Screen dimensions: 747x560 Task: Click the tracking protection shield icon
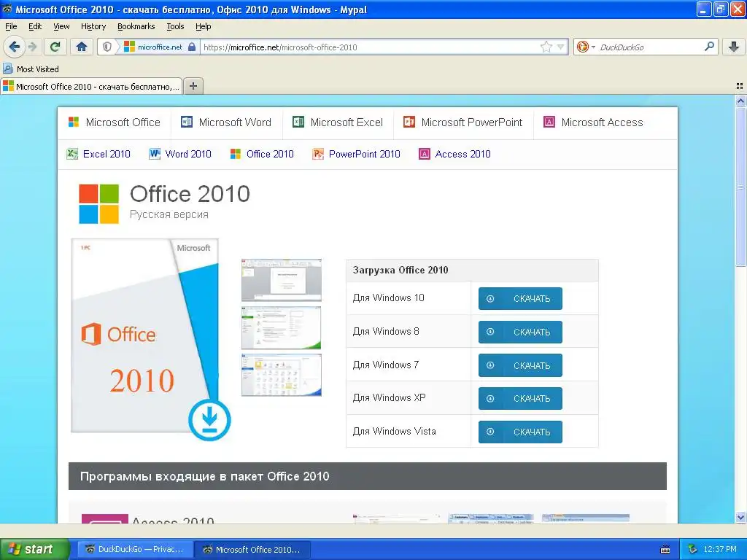(107, 47)
